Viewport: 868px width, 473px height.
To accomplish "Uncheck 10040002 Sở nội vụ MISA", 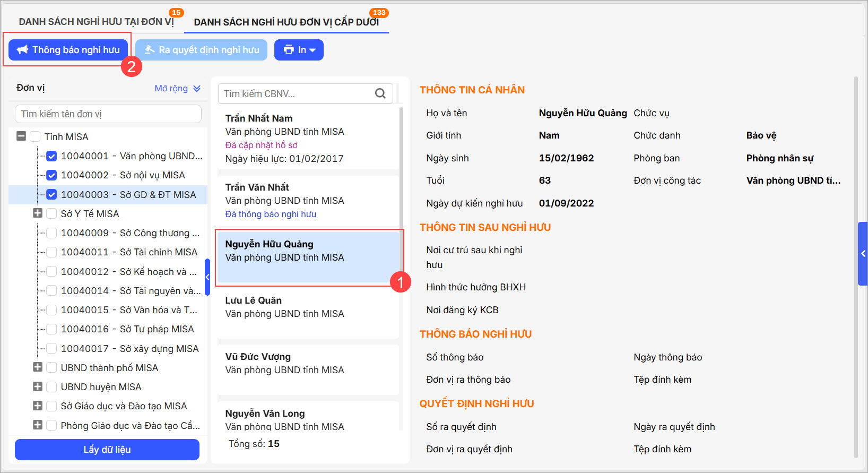I will (51, 175).
